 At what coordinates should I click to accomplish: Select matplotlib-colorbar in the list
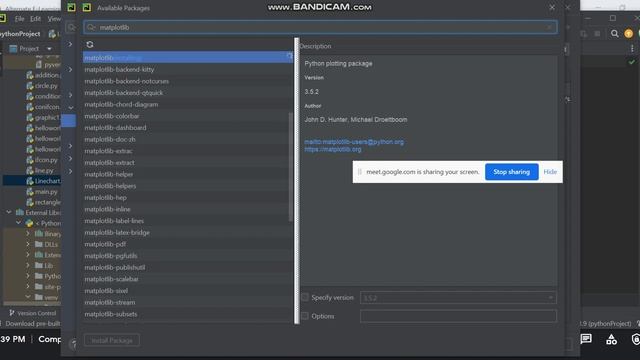point(188,116)
